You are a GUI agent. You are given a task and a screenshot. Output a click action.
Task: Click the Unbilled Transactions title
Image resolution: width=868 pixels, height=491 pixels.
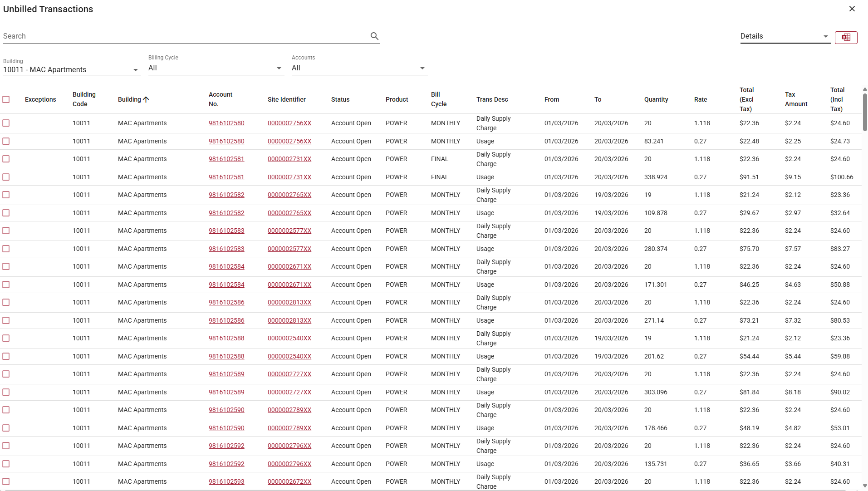click(x=48, y=9)
